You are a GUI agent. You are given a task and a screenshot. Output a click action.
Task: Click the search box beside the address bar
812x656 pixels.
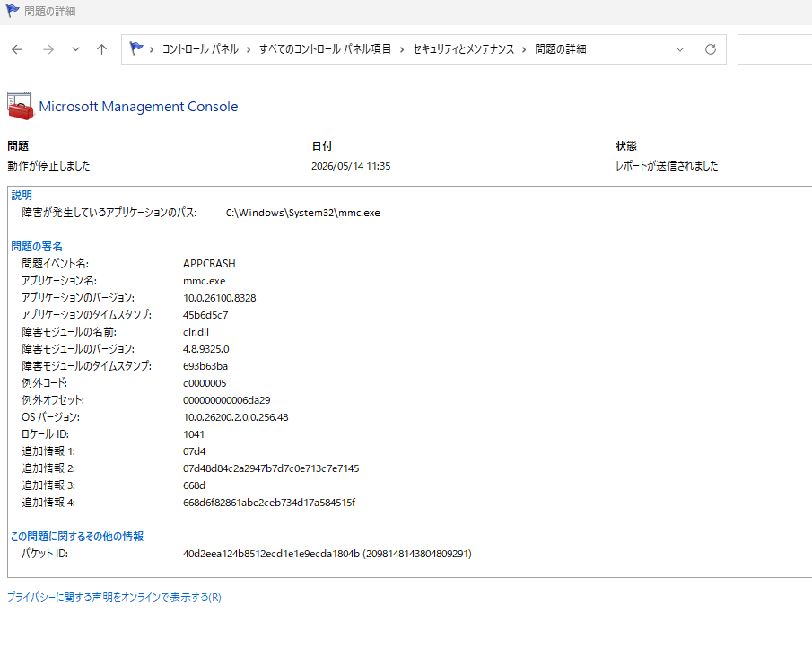[x=774, y=49]
